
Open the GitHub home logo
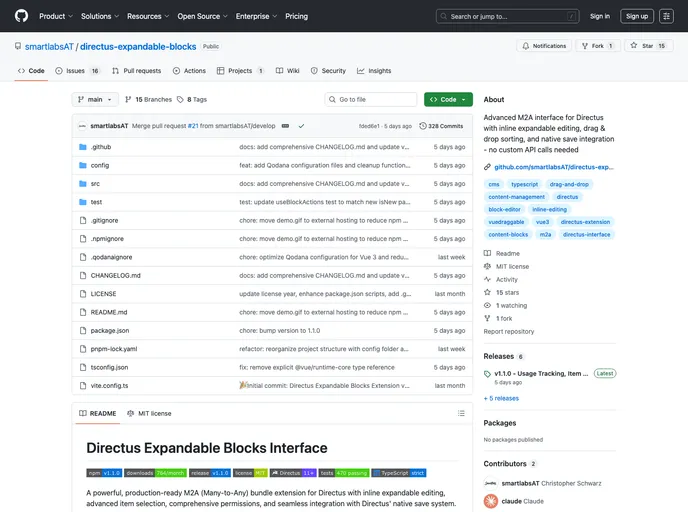[21, 16]
